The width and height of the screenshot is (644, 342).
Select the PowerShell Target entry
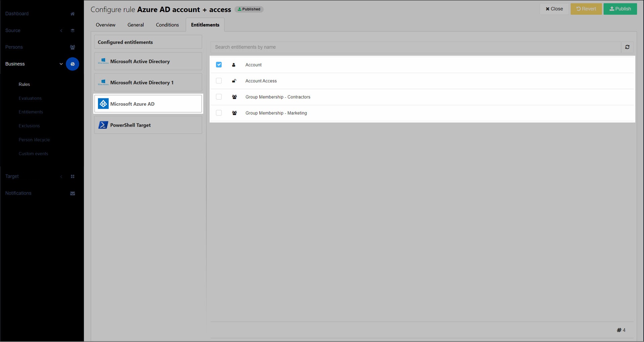148,125
